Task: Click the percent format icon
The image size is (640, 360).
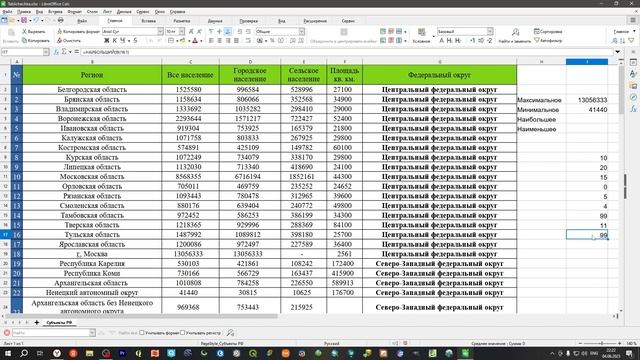Action: pos(272,40)
